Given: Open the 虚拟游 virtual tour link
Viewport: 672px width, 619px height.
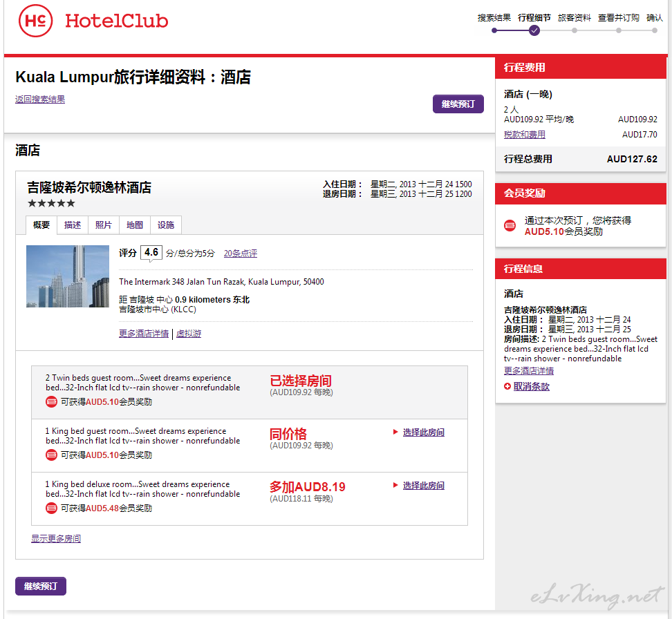Looking at the screenshot, I should click(189, 333).
